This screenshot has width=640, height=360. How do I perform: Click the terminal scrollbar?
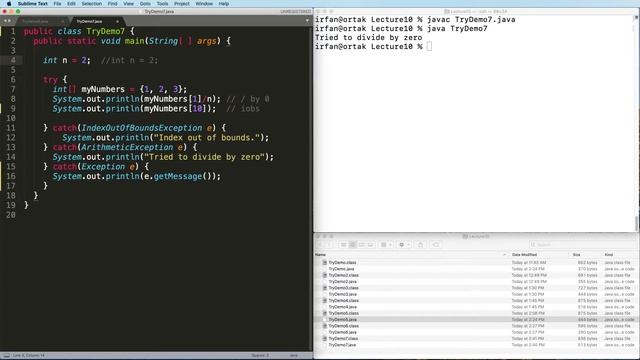[x=636, y=223]
